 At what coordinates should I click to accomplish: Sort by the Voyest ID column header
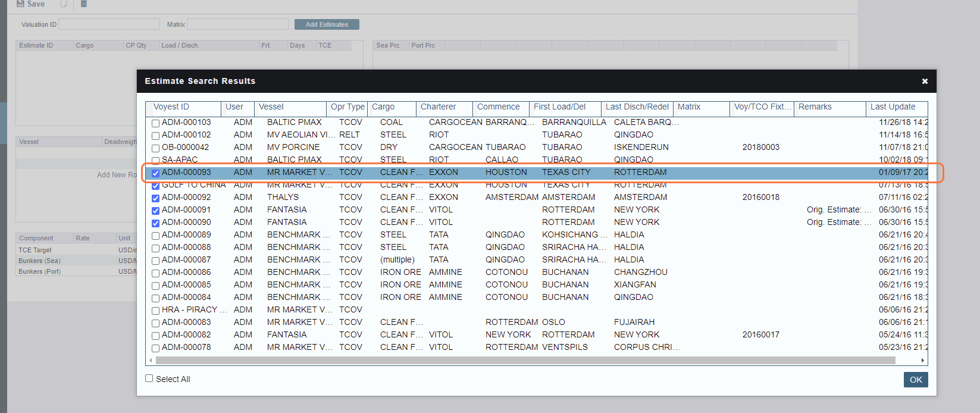click(x=171, y=107)
